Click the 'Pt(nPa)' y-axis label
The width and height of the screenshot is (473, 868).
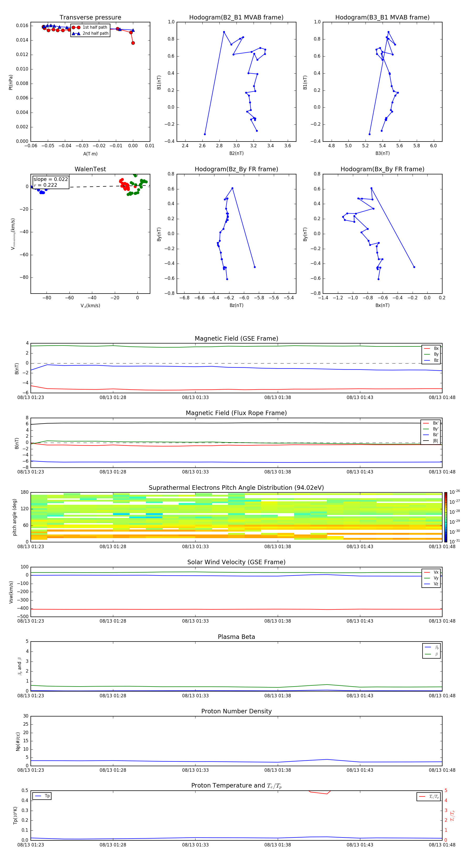[11, 82]
